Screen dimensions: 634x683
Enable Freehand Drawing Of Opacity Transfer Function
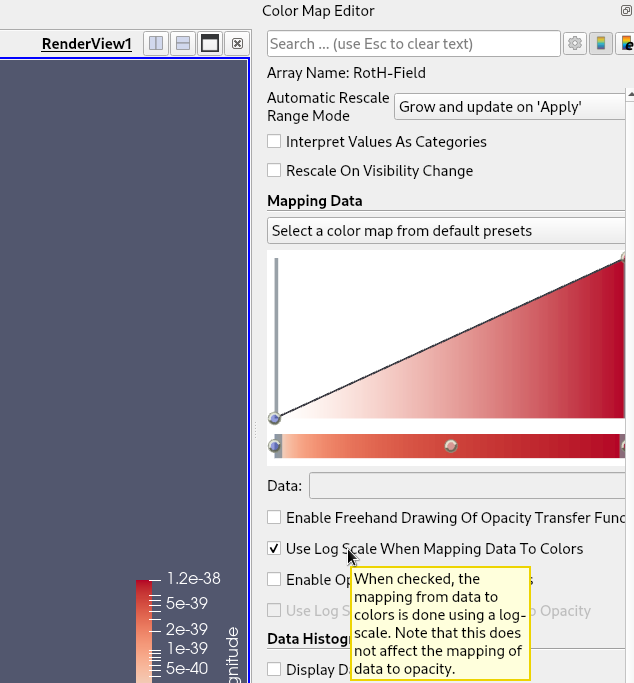(274, 518)
